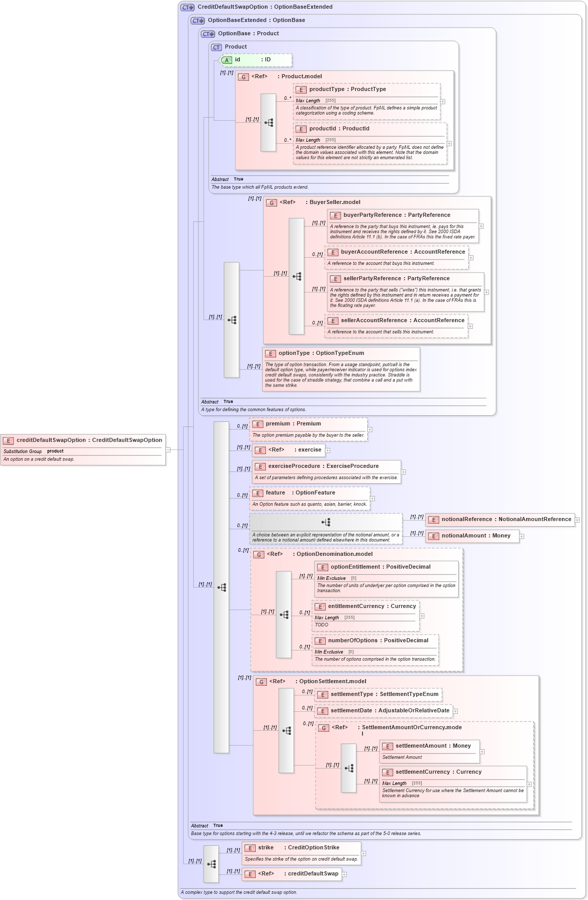Click the E icon of optionEntitlement
588x900 pixels.
tap(323, 567)
